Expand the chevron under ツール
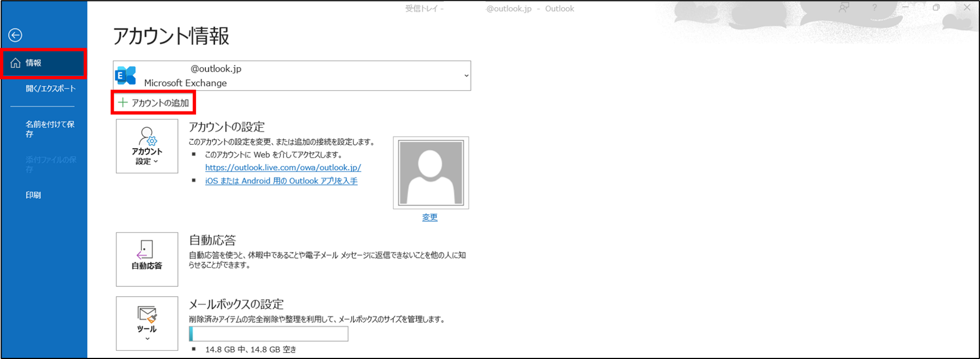 point(147,339)
